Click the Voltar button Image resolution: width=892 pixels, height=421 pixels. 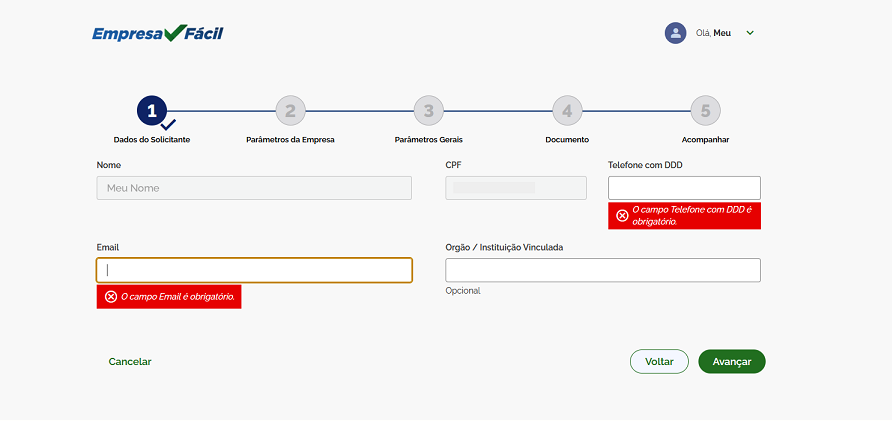[x=659, y=362]
